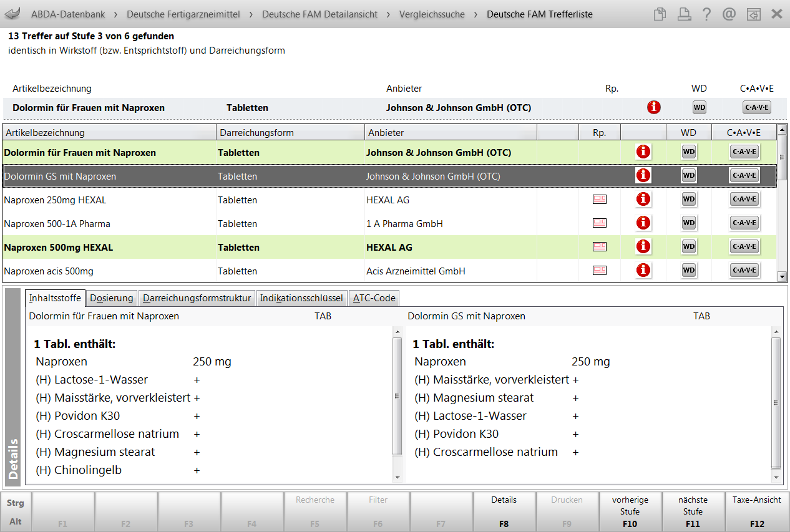
Task: Sort table by Anbieter column header
Action: click(x=451, y=132)
